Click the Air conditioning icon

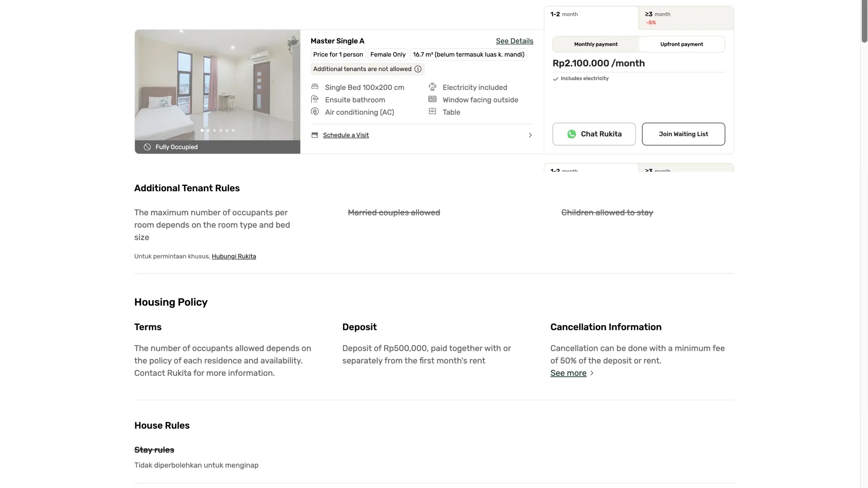pyautogui.click(x=315, y=112)
